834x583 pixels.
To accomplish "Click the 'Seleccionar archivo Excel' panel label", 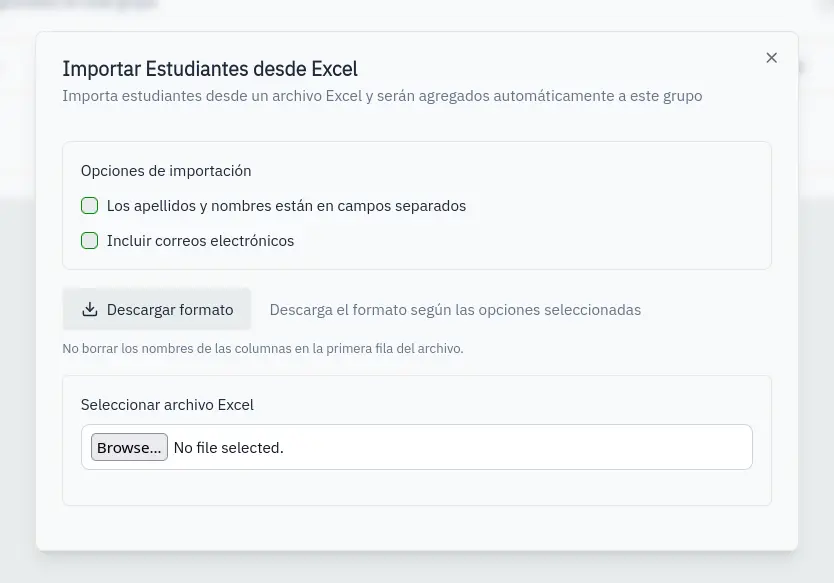I will 167,404.
